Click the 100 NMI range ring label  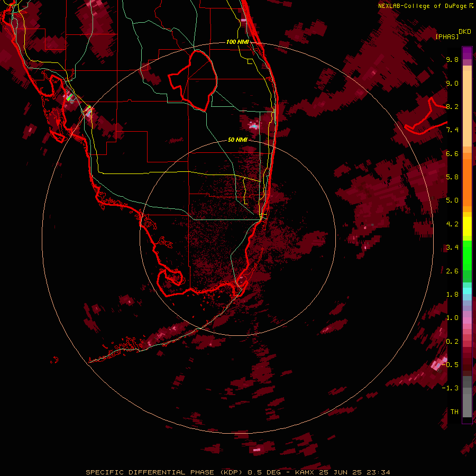[237, 42]
